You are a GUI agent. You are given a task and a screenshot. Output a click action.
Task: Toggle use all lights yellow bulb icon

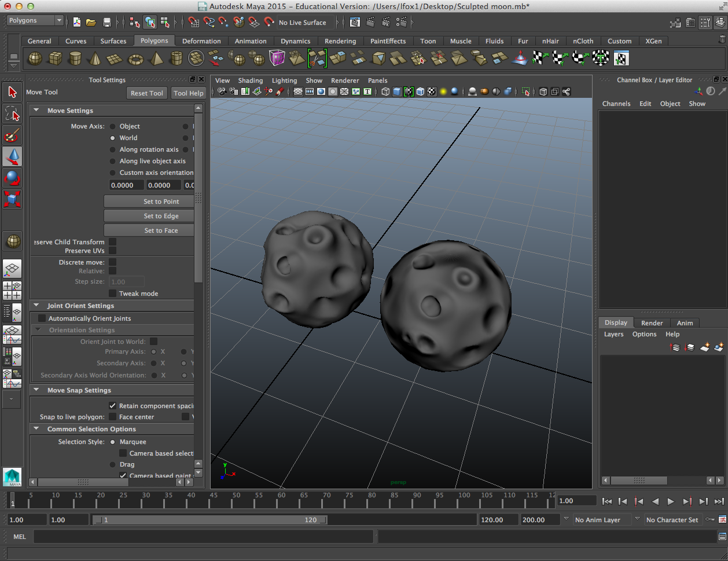[443, 91]
